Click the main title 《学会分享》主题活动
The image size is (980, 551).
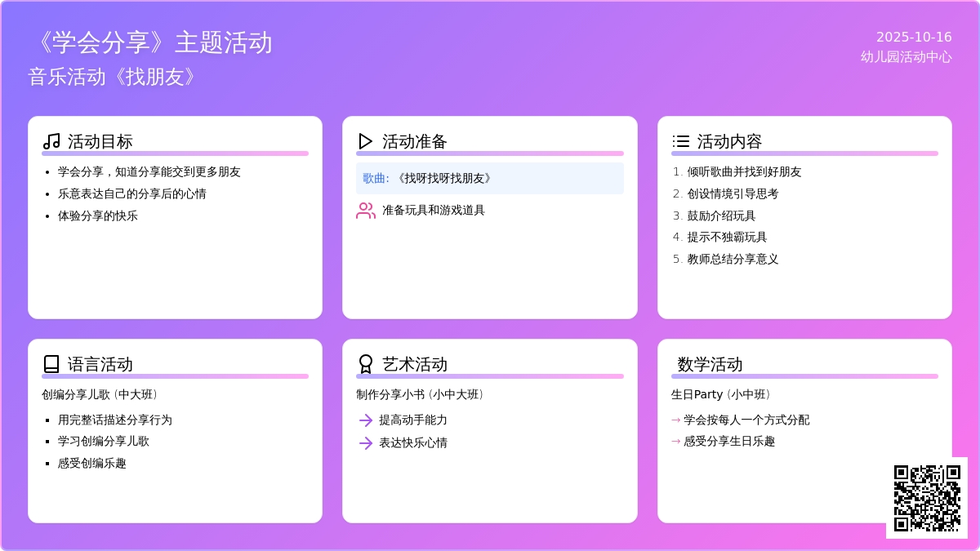[x=149, y=42]
